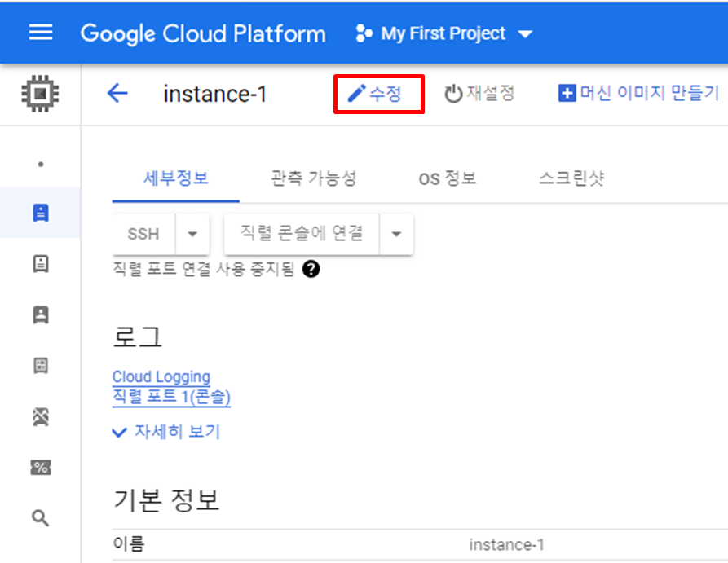Click the help question mark icon
The width and height of the screenshot is (728, 563).
[311, 269]
